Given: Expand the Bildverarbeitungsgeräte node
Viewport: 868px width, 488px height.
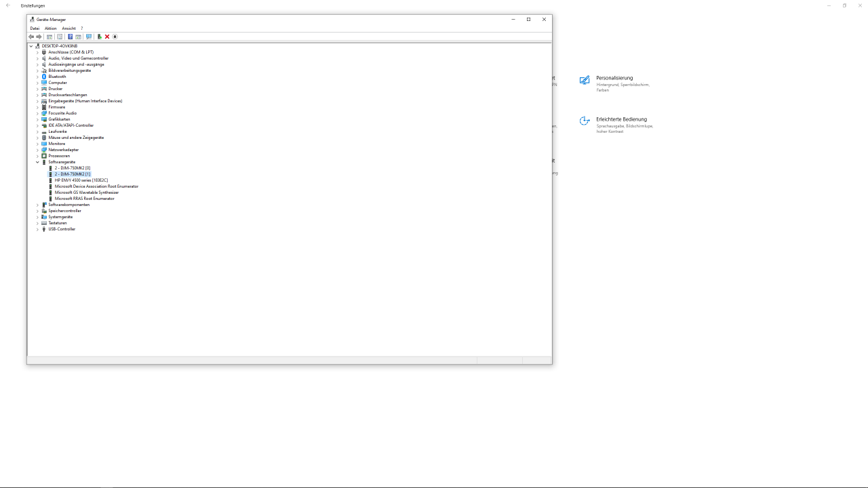Looking at the screenshot, I should click(x=37, y=70).
